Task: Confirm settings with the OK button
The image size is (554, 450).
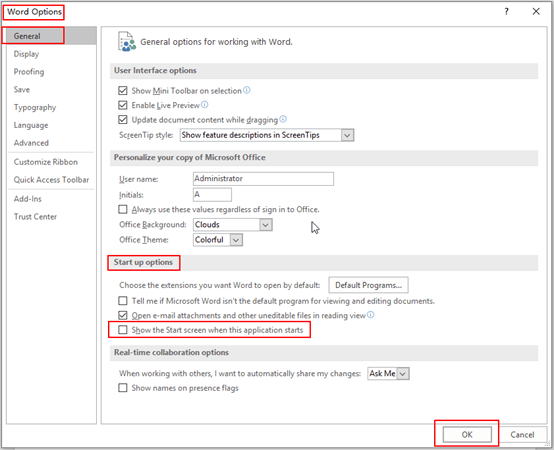Action: point(467,434)
